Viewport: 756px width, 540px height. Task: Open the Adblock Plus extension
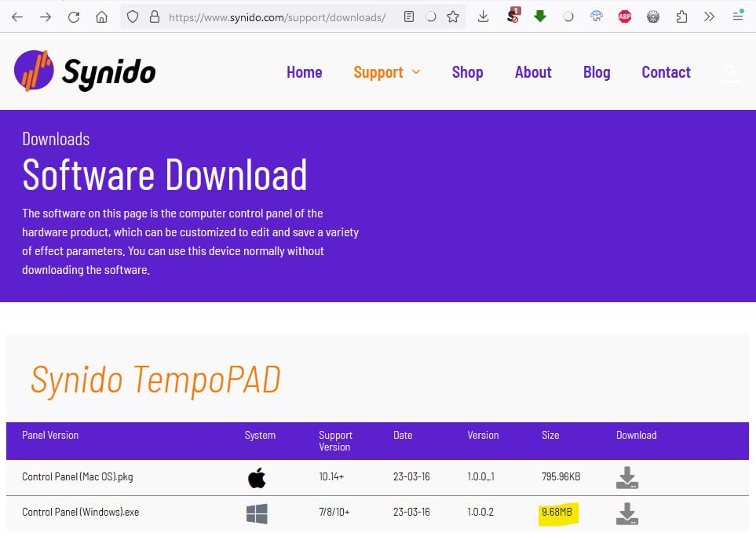point(624,16)
